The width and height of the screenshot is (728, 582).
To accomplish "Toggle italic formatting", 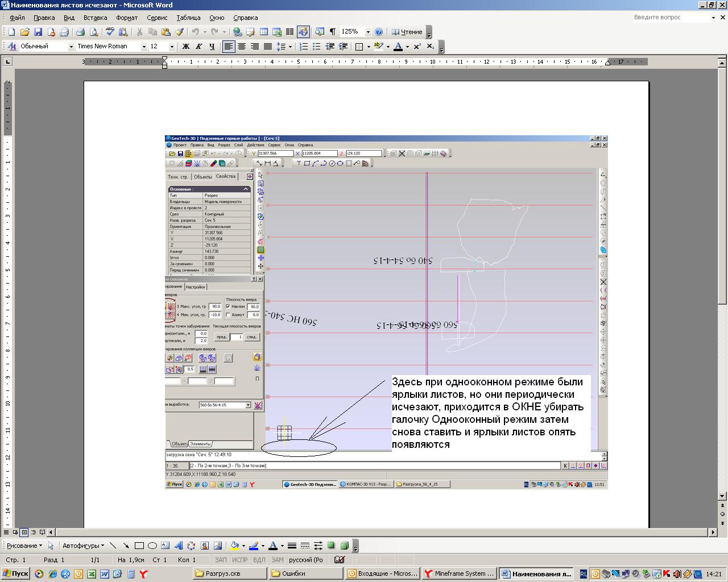I will pyautogui.click(x=198, y=47).
